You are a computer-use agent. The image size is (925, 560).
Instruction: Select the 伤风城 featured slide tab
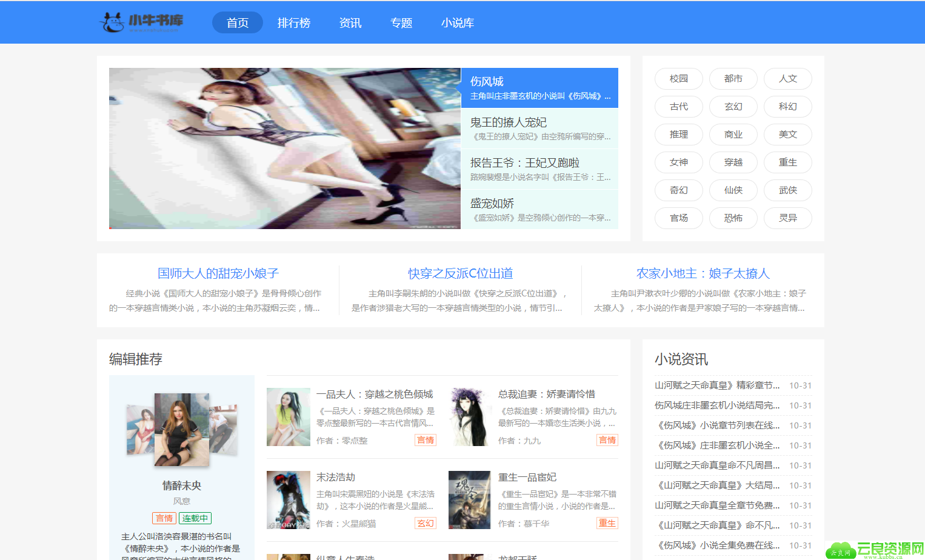(539, 88)
